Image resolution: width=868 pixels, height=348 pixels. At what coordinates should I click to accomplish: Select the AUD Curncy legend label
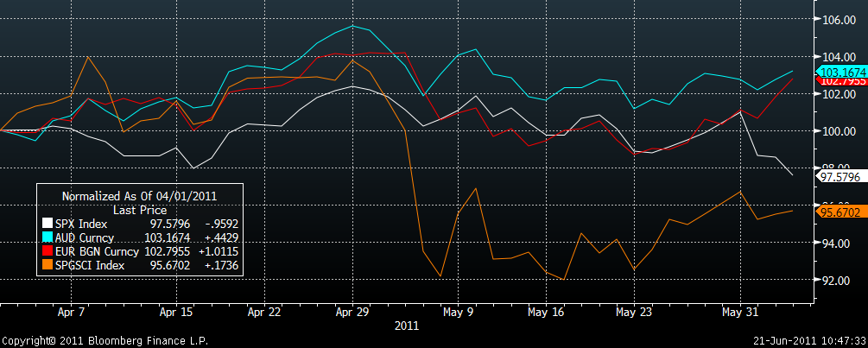[x=84, y=238]
